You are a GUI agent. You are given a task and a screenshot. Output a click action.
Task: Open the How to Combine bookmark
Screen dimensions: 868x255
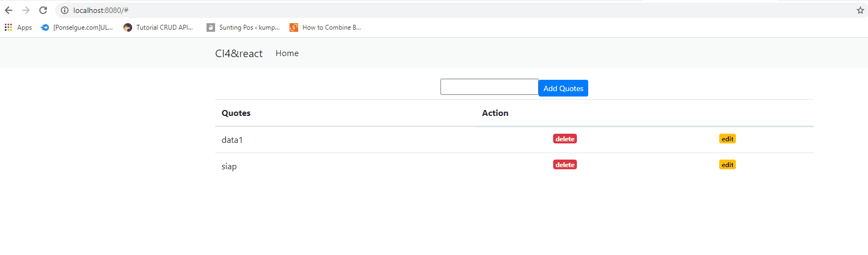click(x=326, y=27)
